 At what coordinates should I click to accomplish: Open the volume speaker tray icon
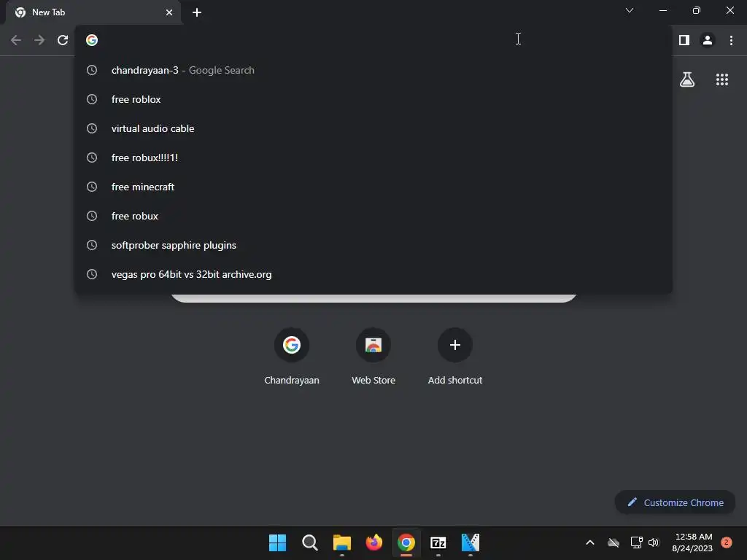[x=654, y=542]
